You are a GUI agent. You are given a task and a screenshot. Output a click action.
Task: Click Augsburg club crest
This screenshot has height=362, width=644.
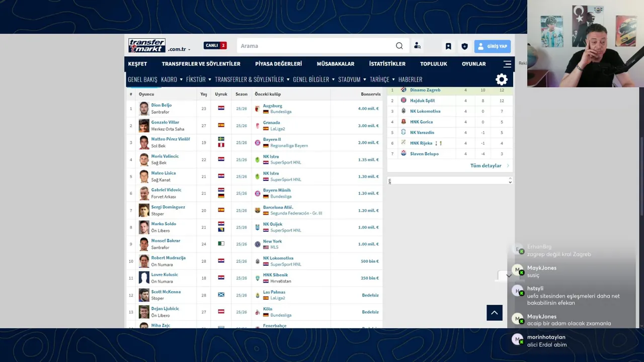[258, 109]
